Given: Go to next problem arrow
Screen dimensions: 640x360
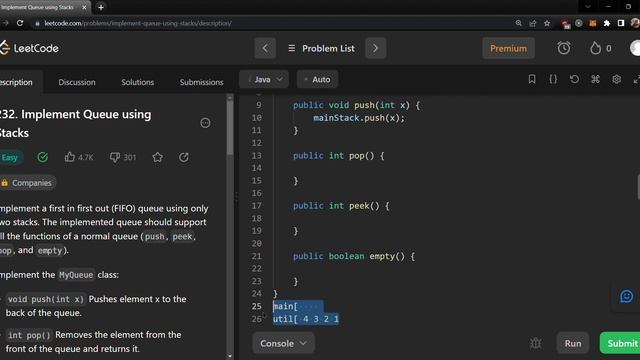Looking at the screenshot, I should point(376,48).
